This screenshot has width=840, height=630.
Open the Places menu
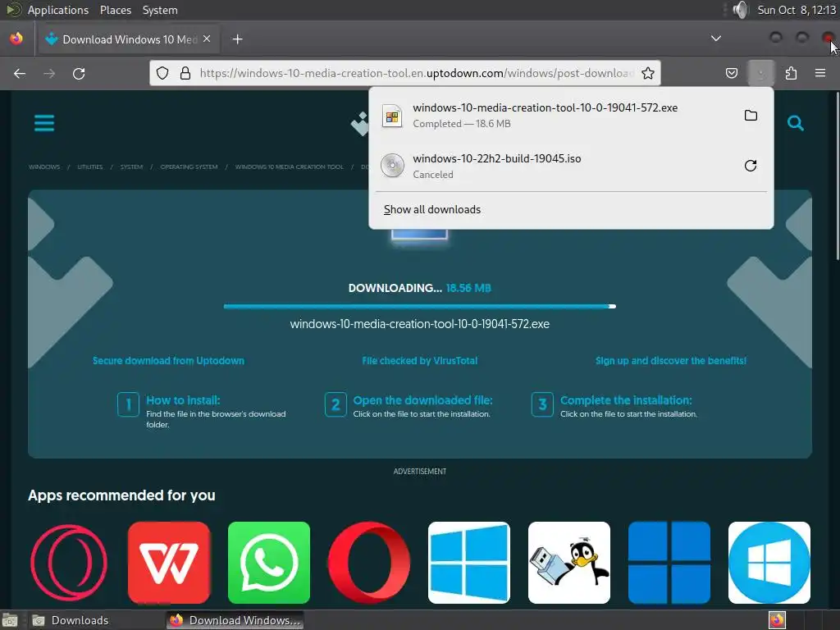click(115, 10)
